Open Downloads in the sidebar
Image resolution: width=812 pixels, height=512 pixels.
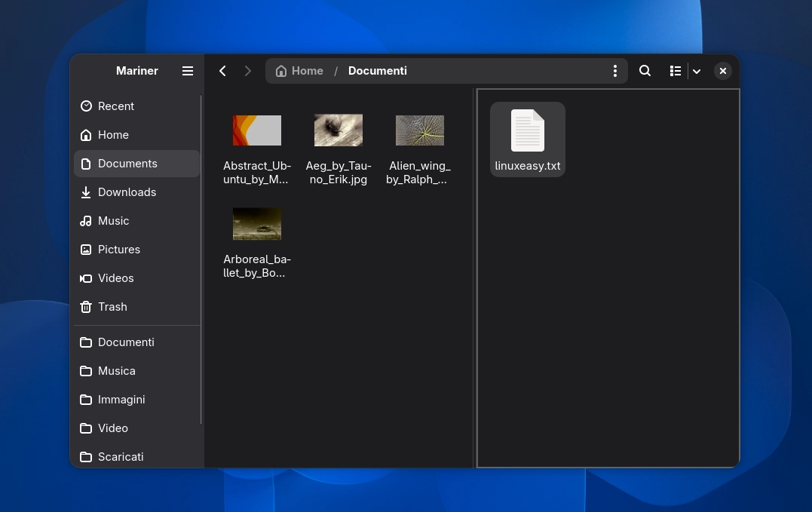tap(136, 192)
